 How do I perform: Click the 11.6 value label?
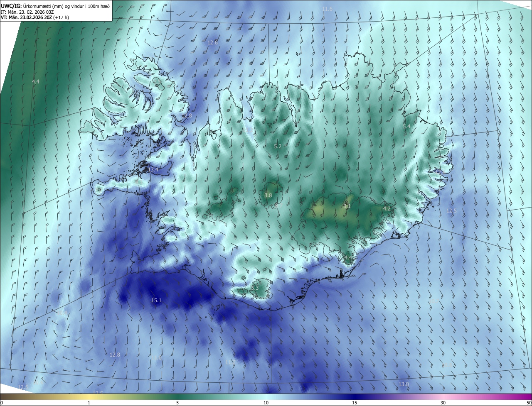(328, 9)
